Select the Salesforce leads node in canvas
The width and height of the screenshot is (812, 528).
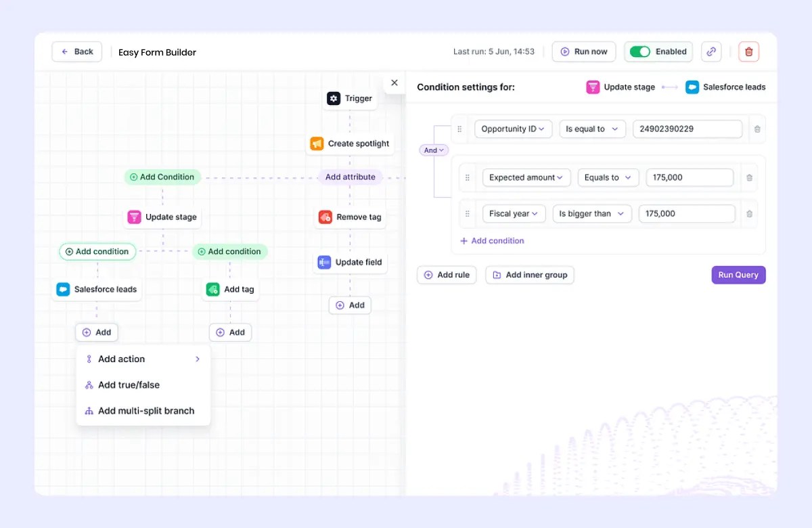click(97, 289)
